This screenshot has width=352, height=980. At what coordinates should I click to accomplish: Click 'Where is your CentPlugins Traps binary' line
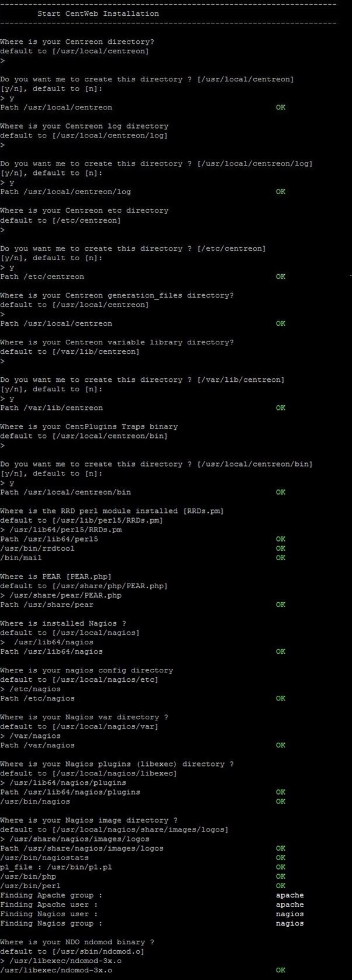click(89, 426)
